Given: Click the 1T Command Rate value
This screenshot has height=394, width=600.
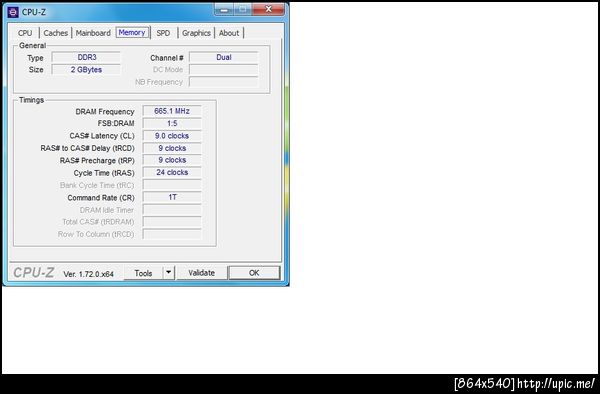Looking at the screenshot, I should point(172,197).
